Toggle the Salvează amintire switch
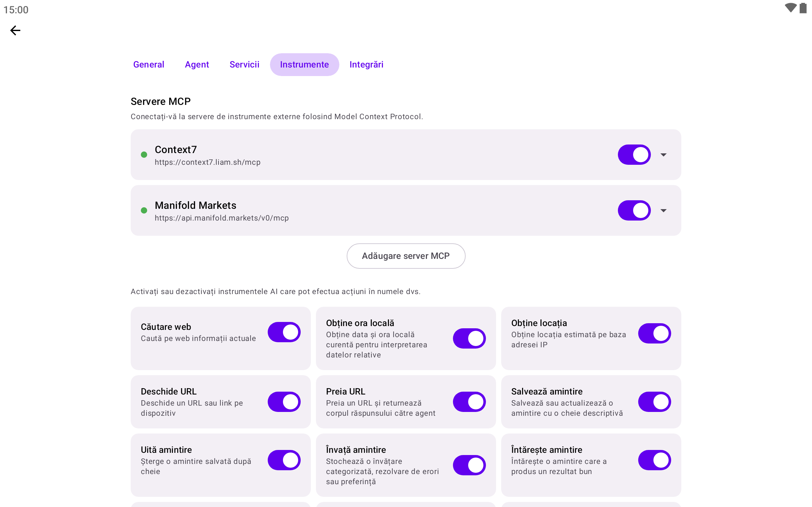The image size is (812, 507). tap(654, 402)
